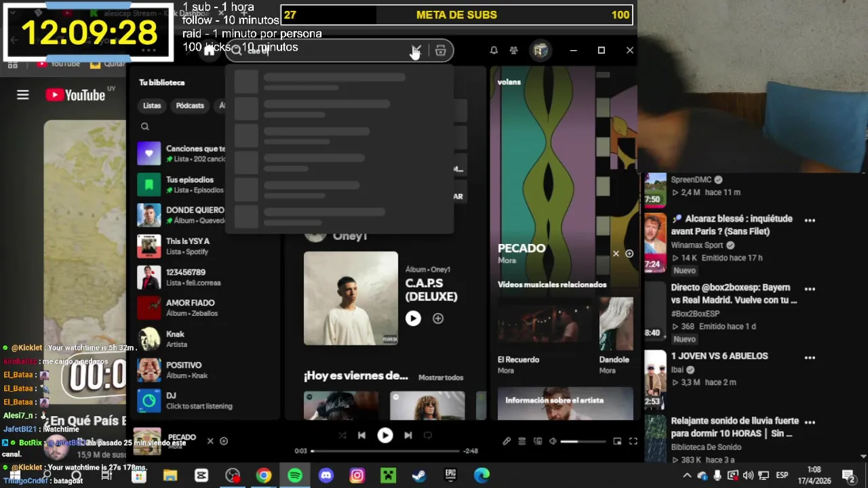This screenshot has height=488, width=868.
Task: Click the YouTube logo
Action: [75, 95]
